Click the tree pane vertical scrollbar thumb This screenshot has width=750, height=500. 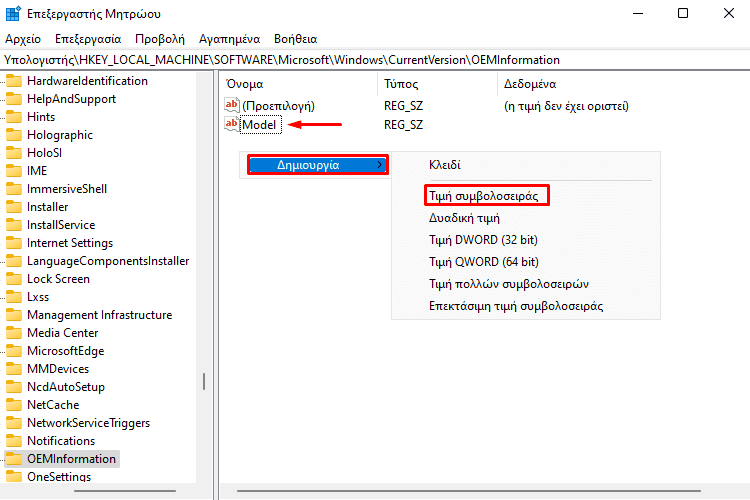(x=204, y=381)
